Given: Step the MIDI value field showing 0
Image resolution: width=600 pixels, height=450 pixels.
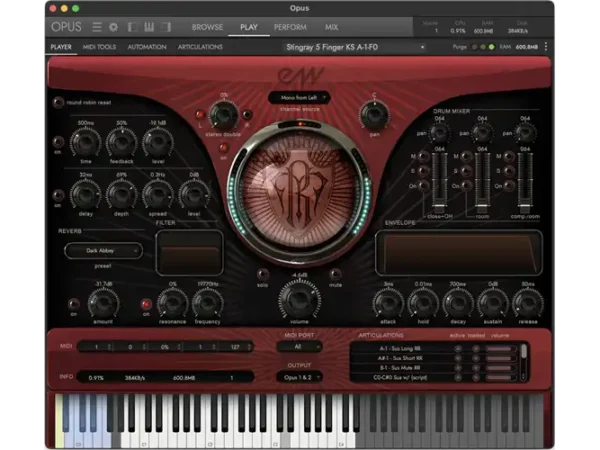Looking at the screenshot, I should click(130, 347).
